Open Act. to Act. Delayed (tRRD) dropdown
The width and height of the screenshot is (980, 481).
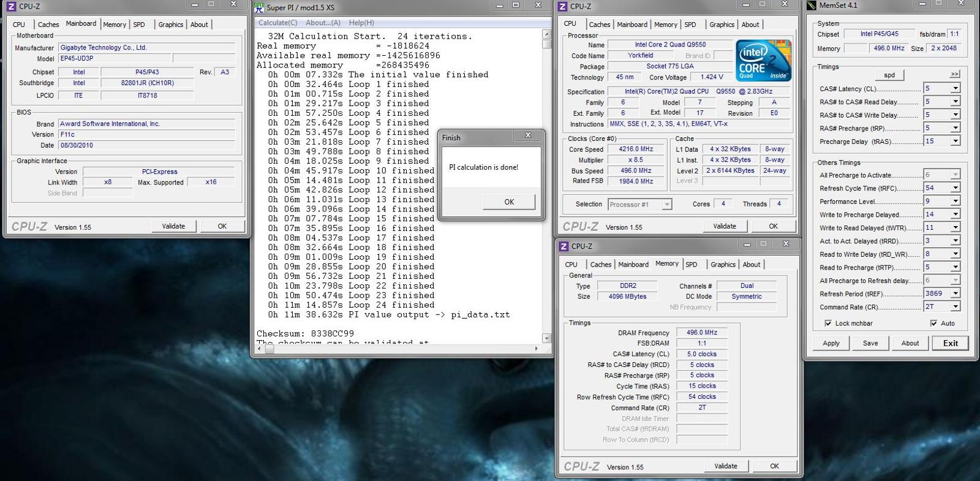955,241
